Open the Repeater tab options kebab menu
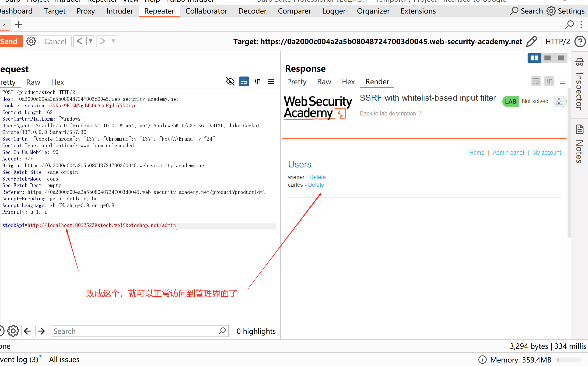Screen dimensions: 588x366 click(x=581, y=25)
